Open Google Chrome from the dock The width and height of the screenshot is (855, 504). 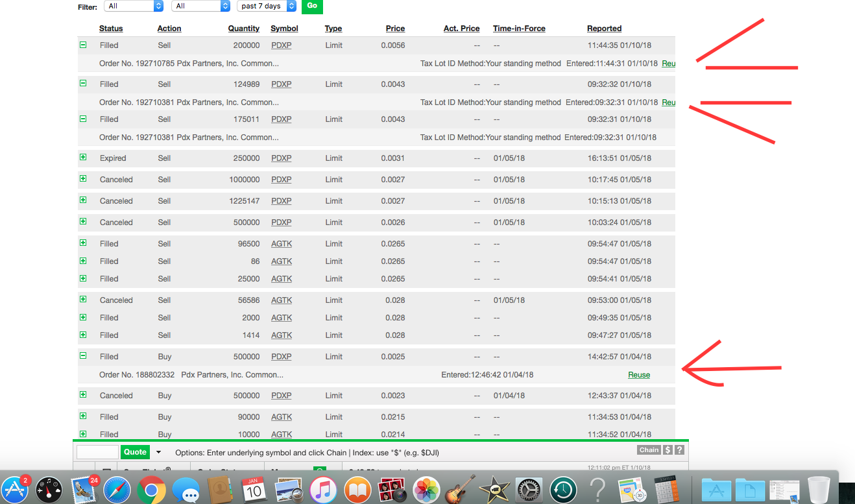152,490
